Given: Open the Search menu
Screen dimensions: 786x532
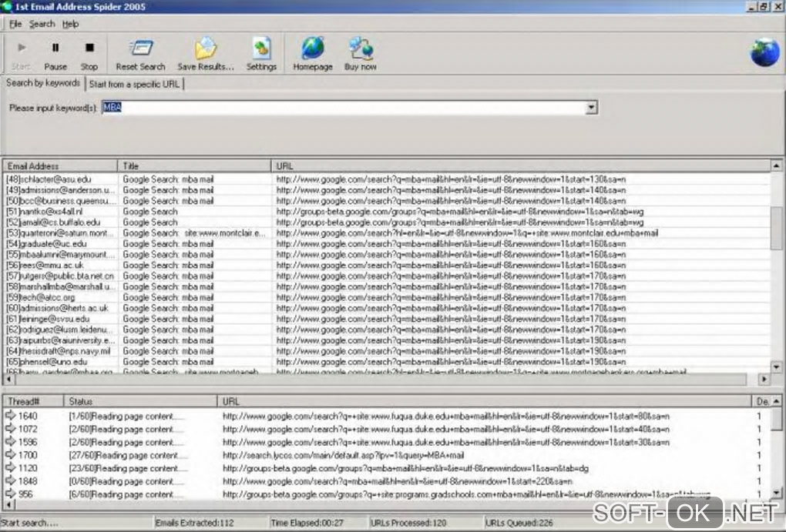Looking at the screenshot, I should point(42,24).
